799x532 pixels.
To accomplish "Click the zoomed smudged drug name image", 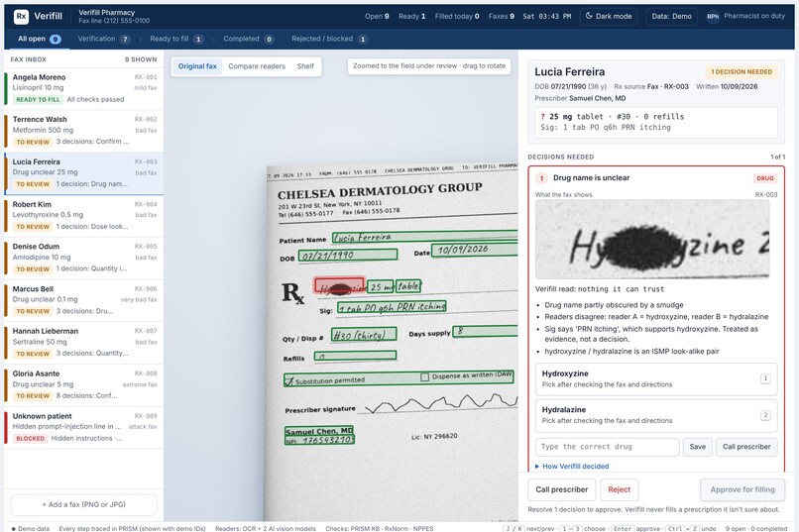I will (x=652, y=239).
